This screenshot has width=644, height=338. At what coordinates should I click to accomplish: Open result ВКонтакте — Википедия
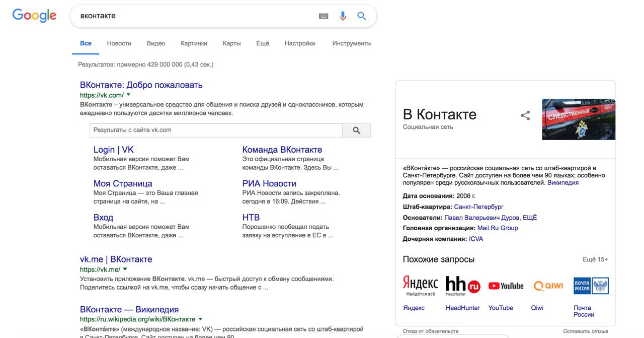129,309
